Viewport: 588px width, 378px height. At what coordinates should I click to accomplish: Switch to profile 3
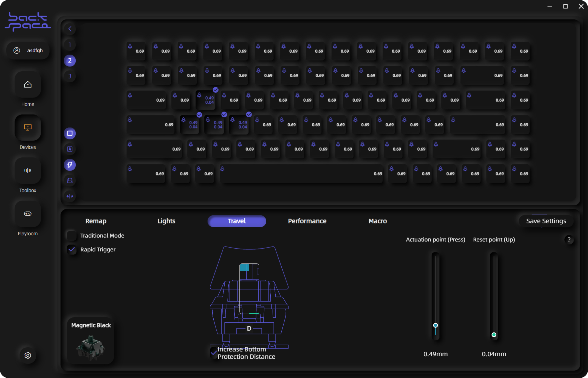pyautogui.click(x=70, y=76)
